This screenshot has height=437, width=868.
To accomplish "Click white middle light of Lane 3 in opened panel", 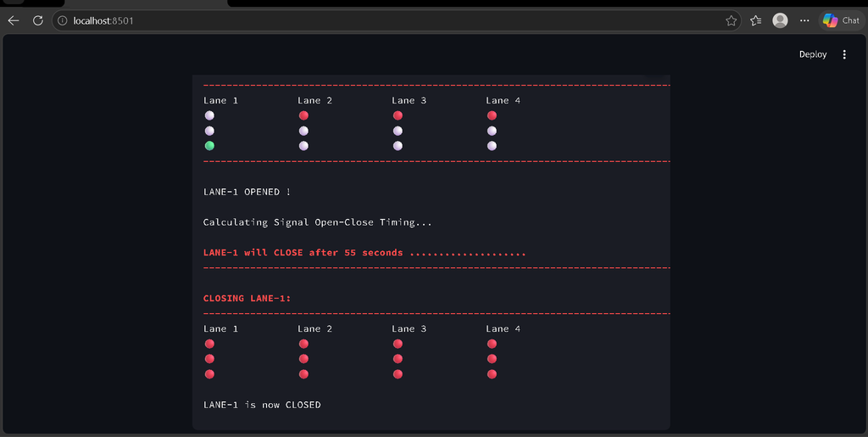I will pyautogui.click(x=398, y=131).
